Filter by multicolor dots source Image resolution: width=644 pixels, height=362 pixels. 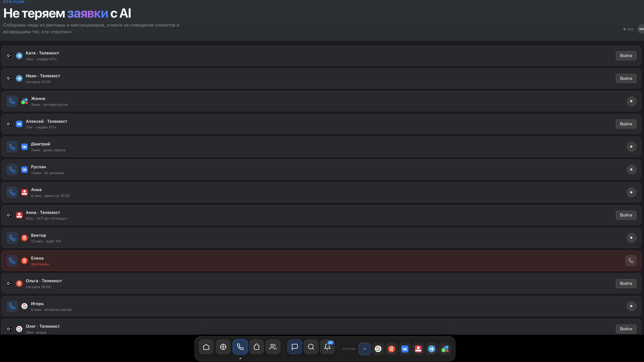coord(445,349)
